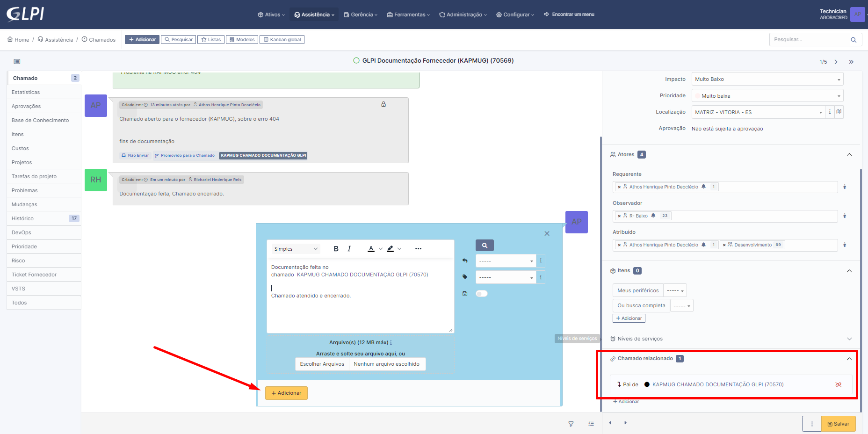This screenshot has width=868, height=434.
Task: Open text color picker in editor
Action: 371,249
